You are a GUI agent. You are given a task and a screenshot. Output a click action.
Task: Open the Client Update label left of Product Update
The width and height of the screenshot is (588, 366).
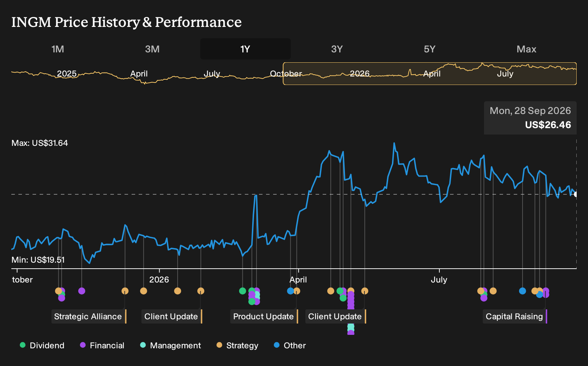click(x=172, y=316)
